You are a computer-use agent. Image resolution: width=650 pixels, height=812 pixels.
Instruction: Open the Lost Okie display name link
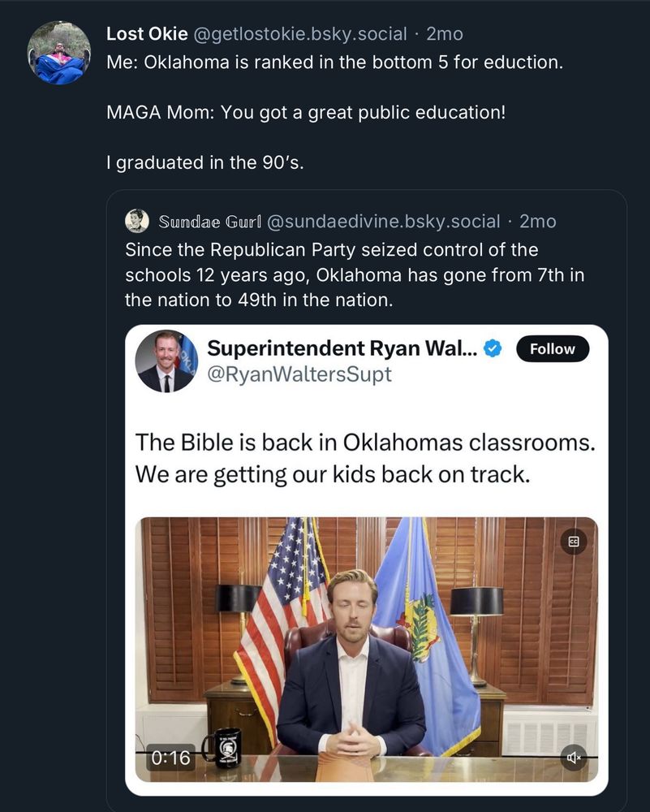(147, 34)
